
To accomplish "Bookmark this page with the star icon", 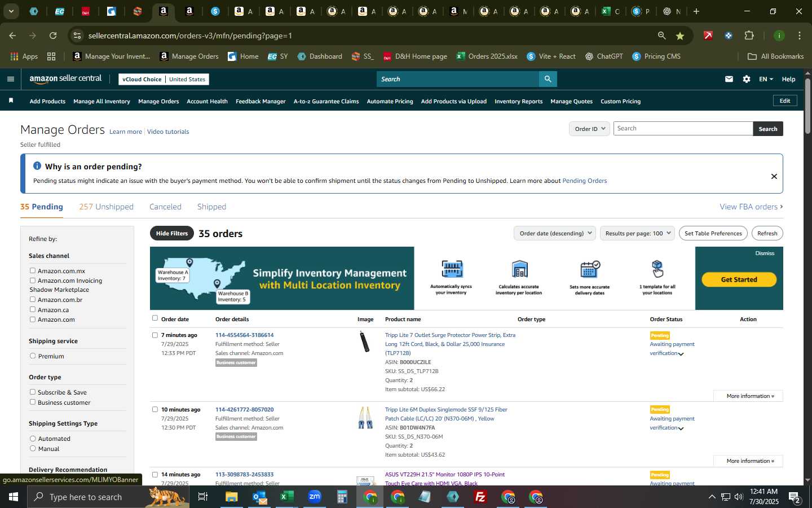I will pos(680,36).
